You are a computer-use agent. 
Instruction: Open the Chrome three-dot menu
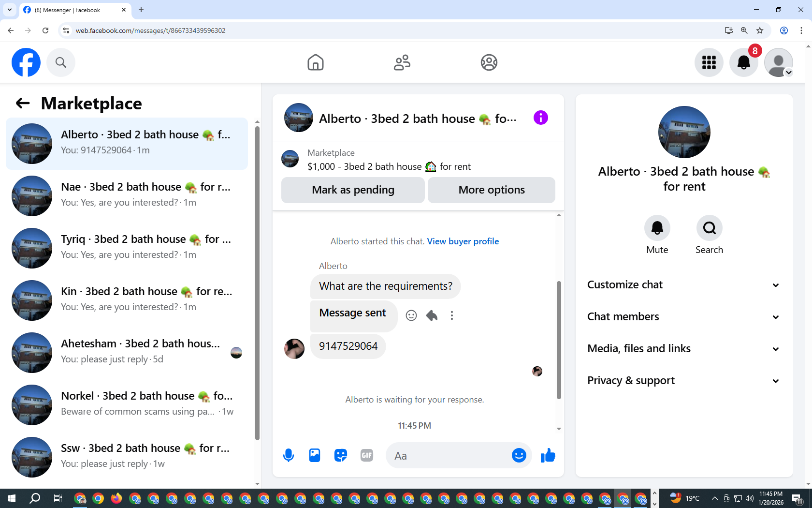(801, 30)
